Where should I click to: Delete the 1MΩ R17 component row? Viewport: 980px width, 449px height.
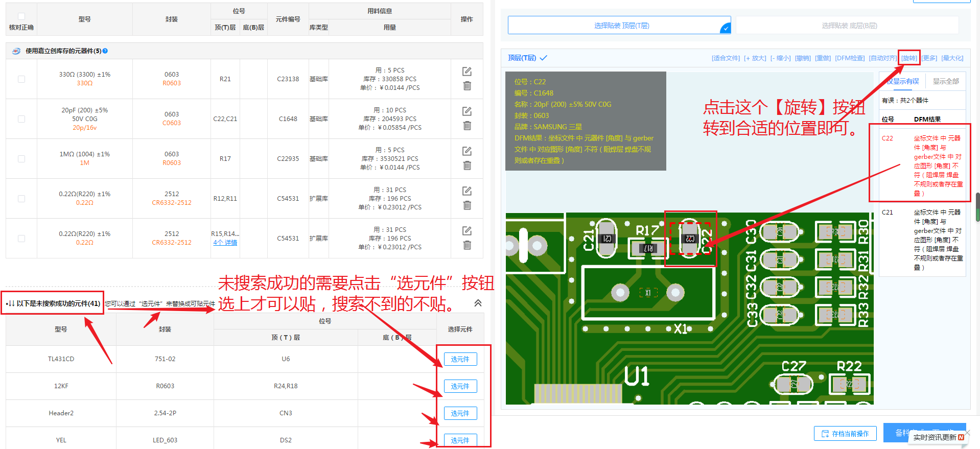click(467, 166)
